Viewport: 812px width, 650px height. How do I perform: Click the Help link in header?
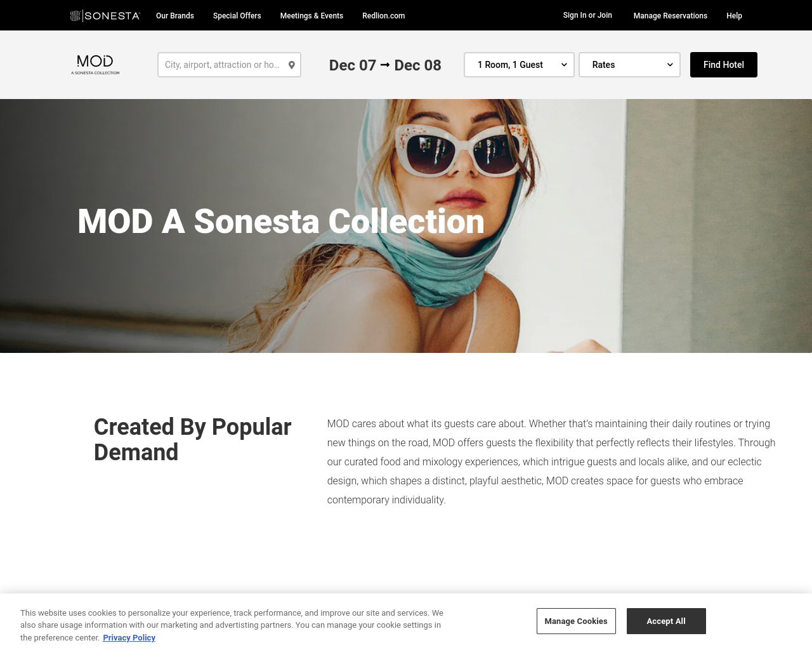pyautogui.click(x=734, y=15)
